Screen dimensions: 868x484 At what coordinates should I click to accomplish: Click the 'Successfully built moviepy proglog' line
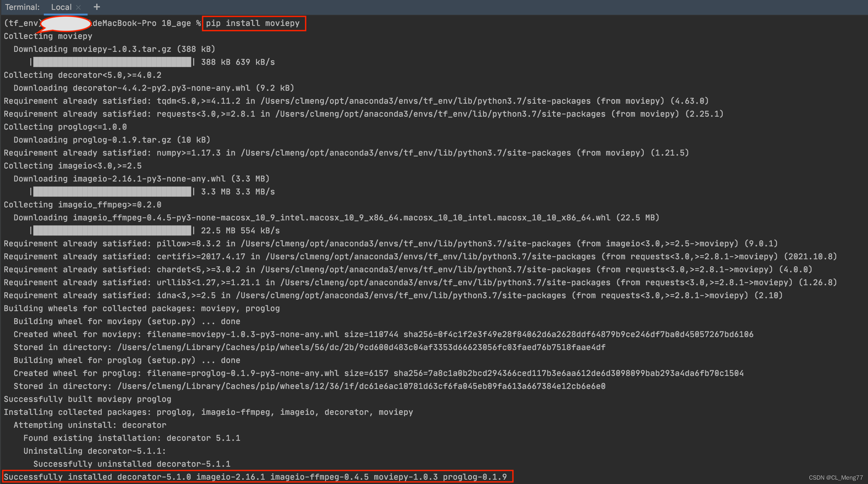[87, 399]
